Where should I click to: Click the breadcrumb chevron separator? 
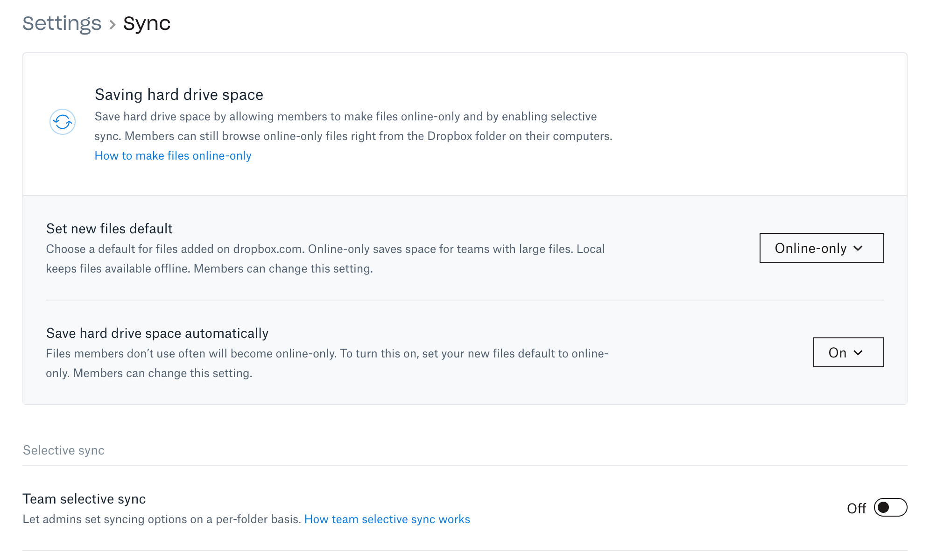(x=113, y=24)
